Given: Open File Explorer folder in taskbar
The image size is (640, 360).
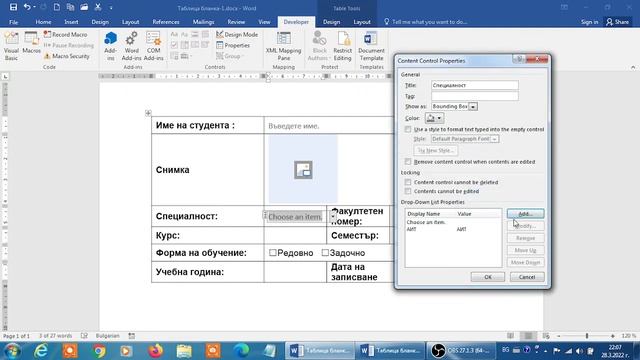Looking at the screenshot, I should (x=184, y=351).
